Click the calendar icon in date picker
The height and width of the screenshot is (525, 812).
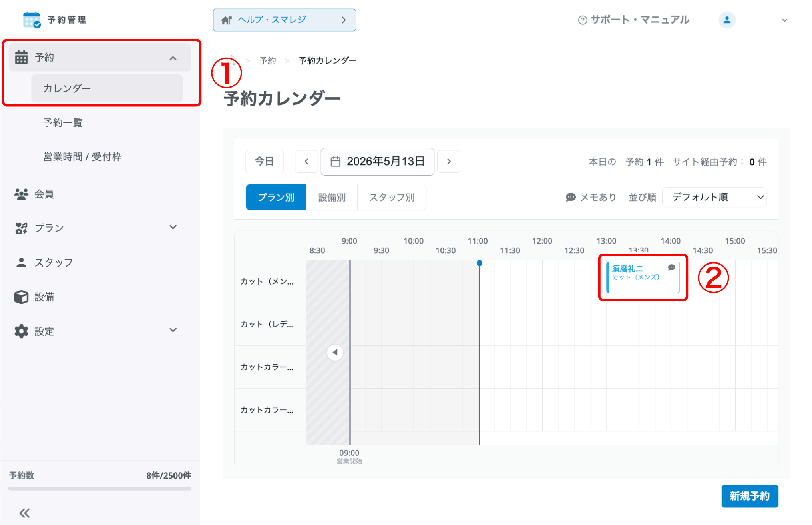coord(335,162)
